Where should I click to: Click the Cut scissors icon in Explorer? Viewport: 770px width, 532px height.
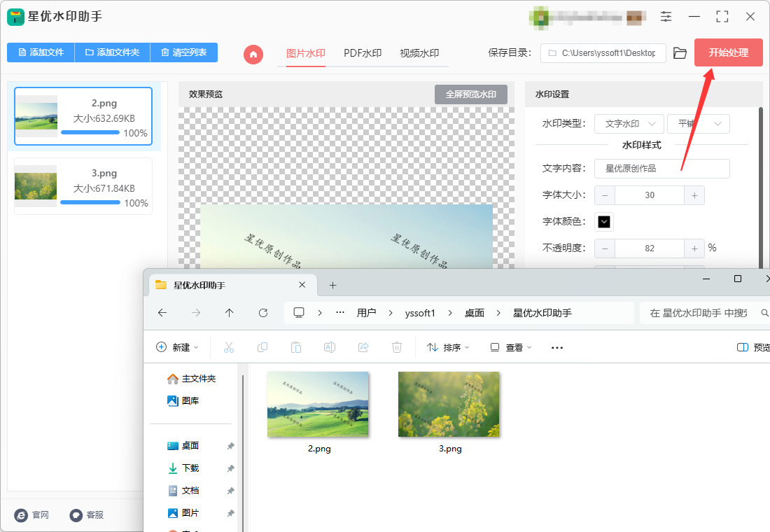(229, 347)
